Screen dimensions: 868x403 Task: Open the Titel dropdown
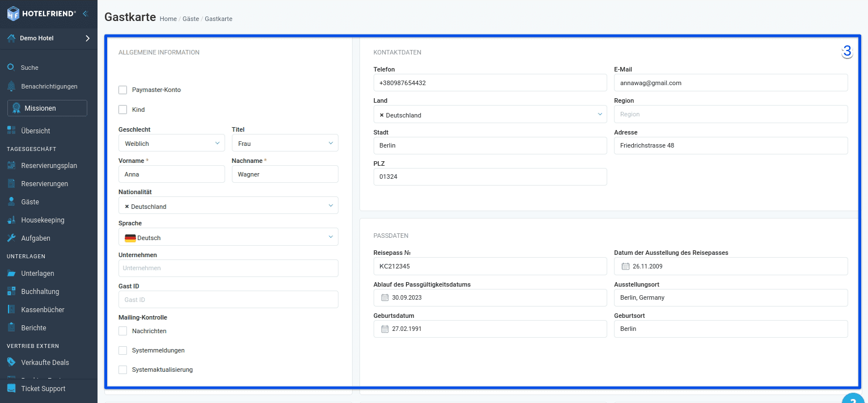pos(285,143)
